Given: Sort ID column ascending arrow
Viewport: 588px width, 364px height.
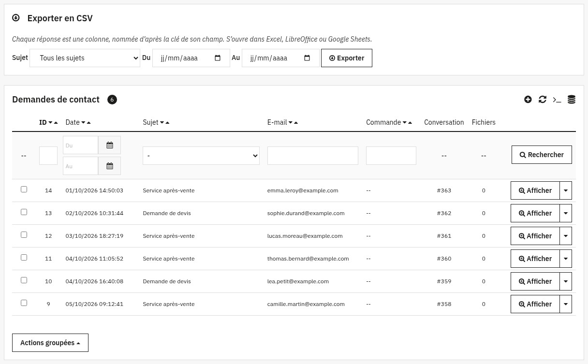Looking at the screenshot, I should coord(56,123).
